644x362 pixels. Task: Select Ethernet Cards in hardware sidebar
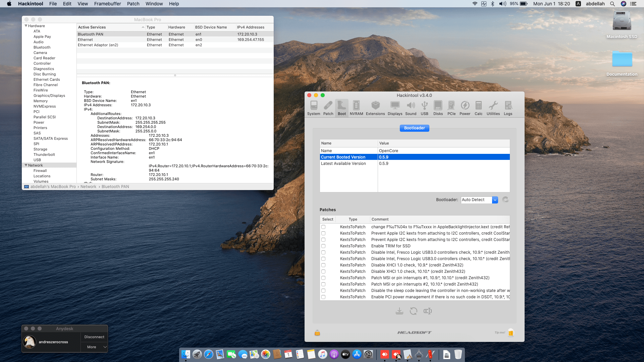tap(47, 79)
